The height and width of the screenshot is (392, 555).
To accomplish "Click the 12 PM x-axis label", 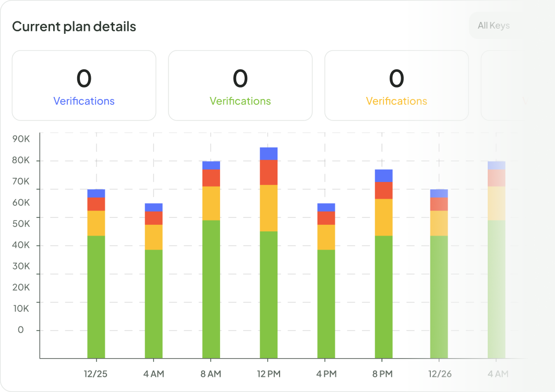I will click(x=269, y=374).
